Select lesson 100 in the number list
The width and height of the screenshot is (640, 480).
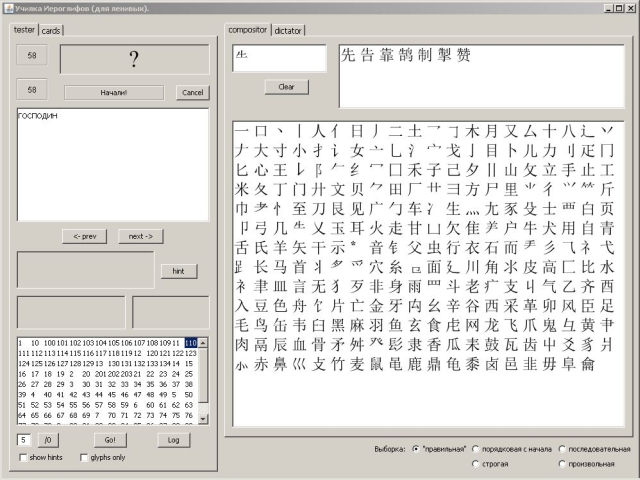click(x=49, y=343)
